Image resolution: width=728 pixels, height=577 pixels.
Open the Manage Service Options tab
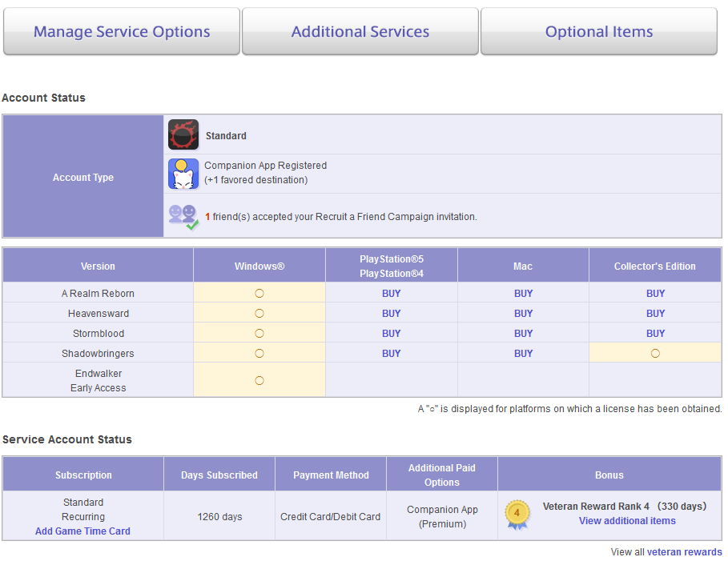point(122,31)
